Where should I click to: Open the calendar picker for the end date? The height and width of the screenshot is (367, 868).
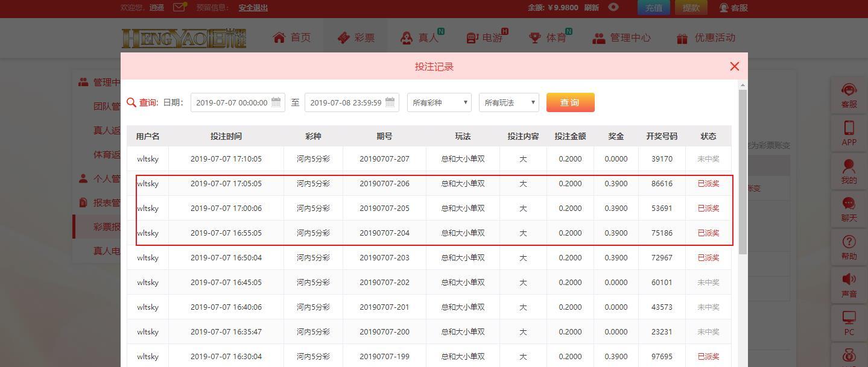[390, 102]
